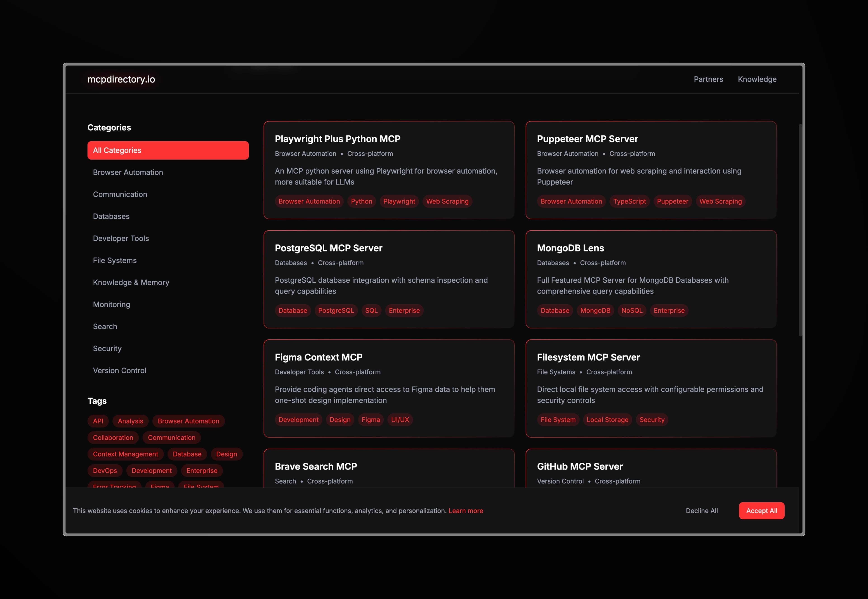Click Security tag on Filesystem MCP card
868x599 pixels.
652,420
